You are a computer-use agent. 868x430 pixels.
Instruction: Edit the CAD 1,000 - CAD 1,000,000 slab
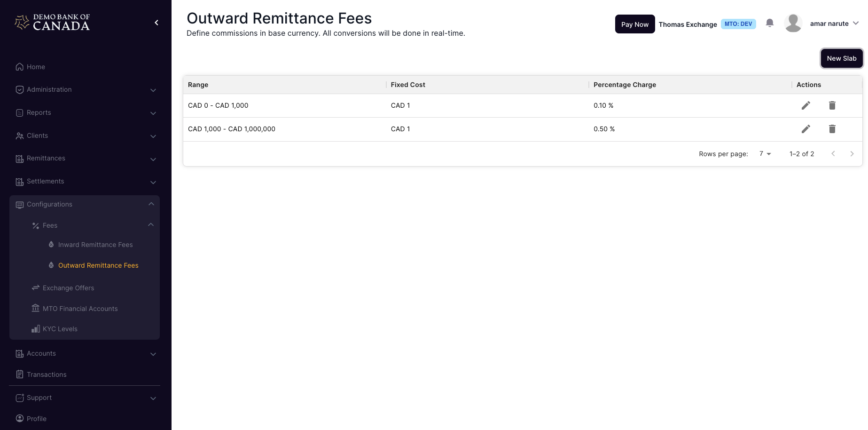tap(805, 129)
